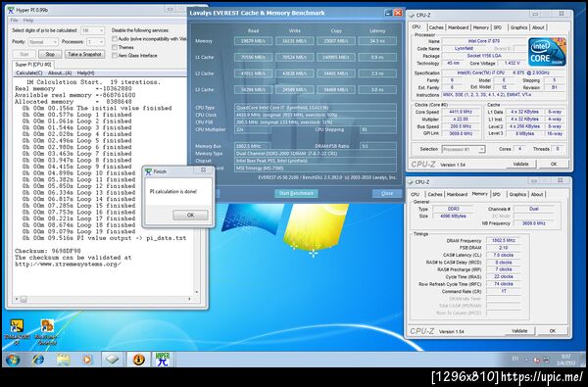Click OK in the Finish dialog
The height and width of the screenshot is (387, 588).
pyautogui.click(x=190, y=215)
